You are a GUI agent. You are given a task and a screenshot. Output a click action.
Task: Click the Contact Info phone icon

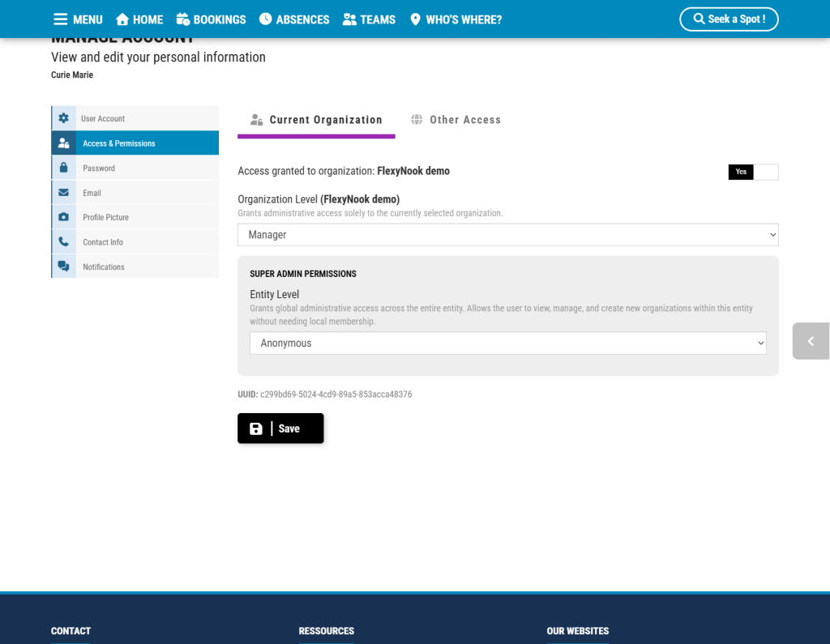(63, 242)
